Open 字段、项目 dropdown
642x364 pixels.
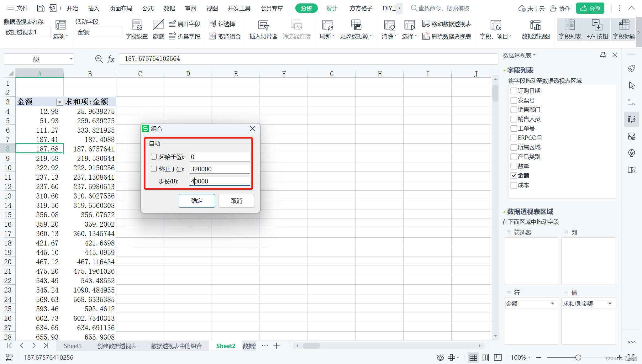pos(496,36)
